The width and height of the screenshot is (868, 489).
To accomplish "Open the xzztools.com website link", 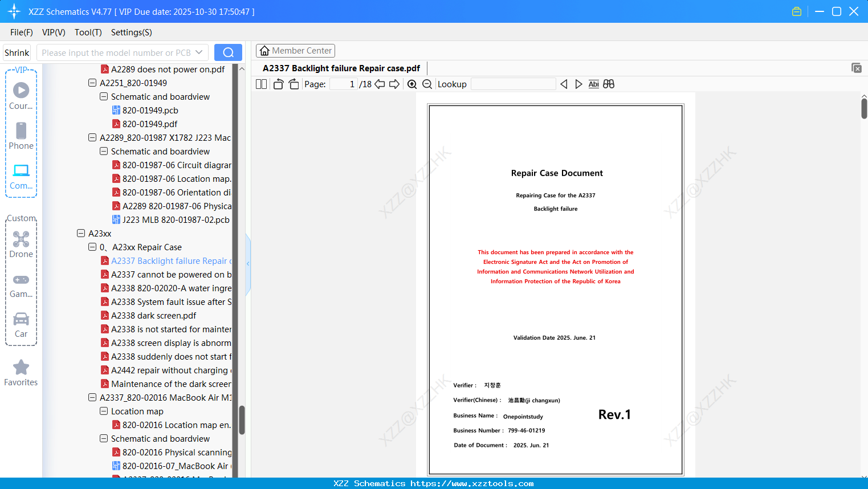I will pos(472,483).
